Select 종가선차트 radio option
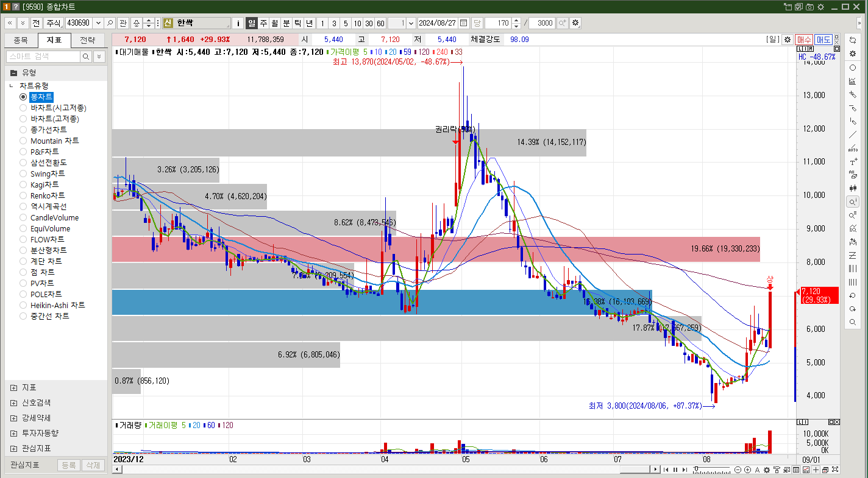This screenshot has width=868, height=478. (23, 130)
